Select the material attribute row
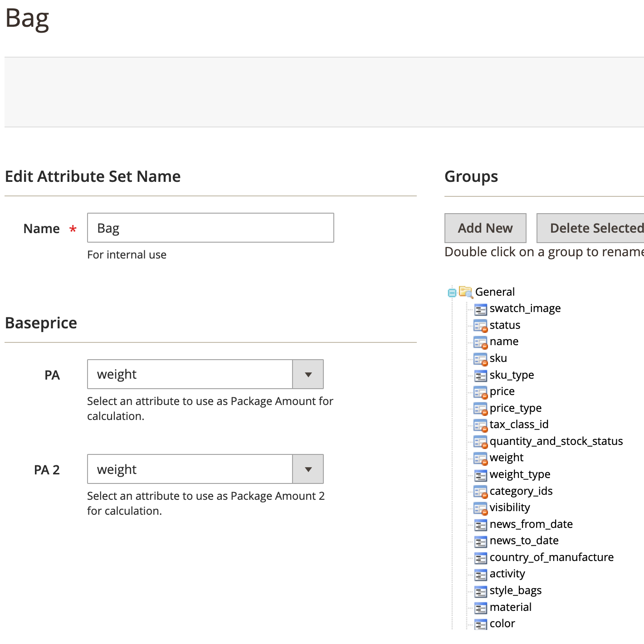644x644 pixels. [x=511, y=607]
